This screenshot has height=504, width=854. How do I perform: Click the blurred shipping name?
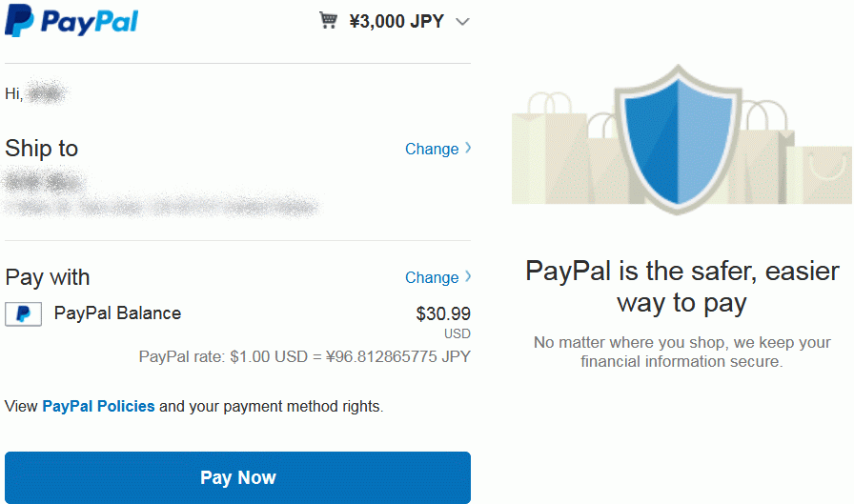click(45, 181)
